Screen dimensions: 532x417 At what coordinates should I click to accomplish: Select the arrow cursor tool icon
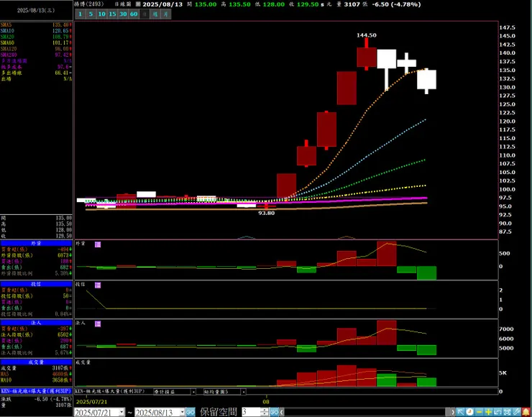(460, 412)
